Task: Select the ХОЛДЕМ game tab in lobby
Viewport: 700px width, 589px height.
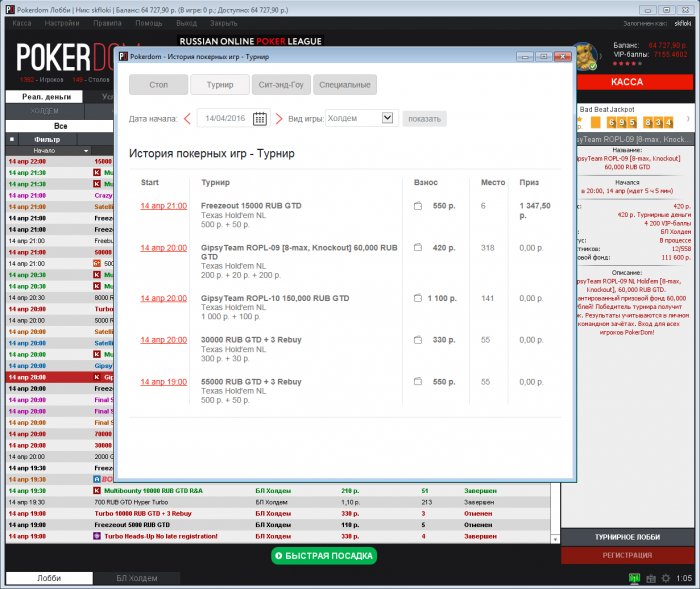Action: [45, 111]
